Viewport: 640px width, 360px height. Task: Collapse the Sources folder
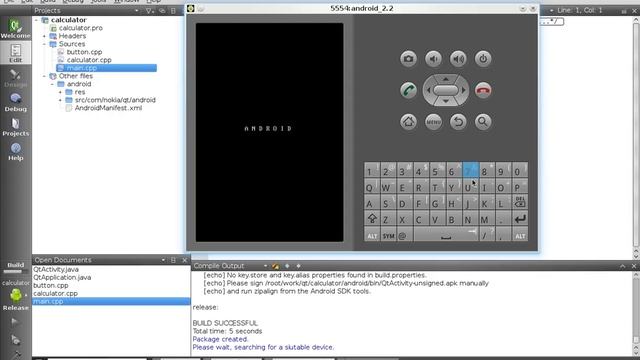tap(44, 44)
